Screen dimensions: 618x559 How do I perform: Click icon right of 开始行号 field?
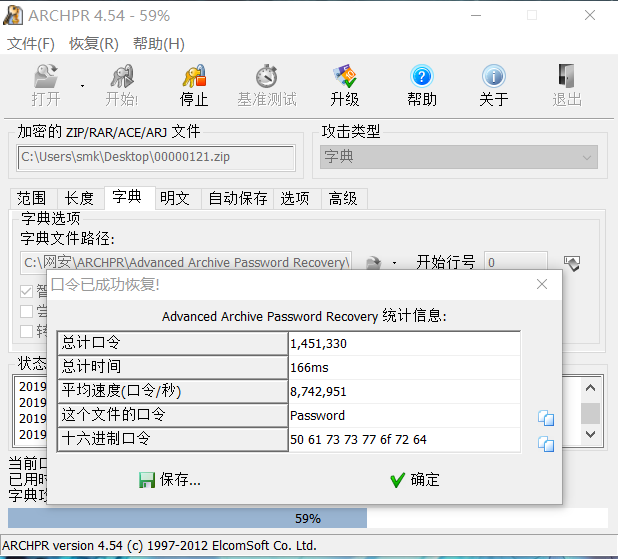(x=571, y=263)
